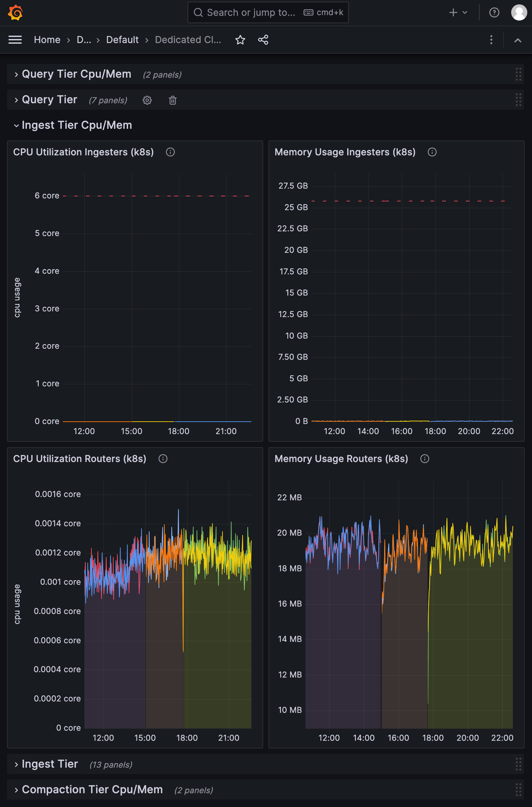The width and height of the screenshot is (532, 807).
Task: Open the hamburger navigation menu
Action: (15, 40)
